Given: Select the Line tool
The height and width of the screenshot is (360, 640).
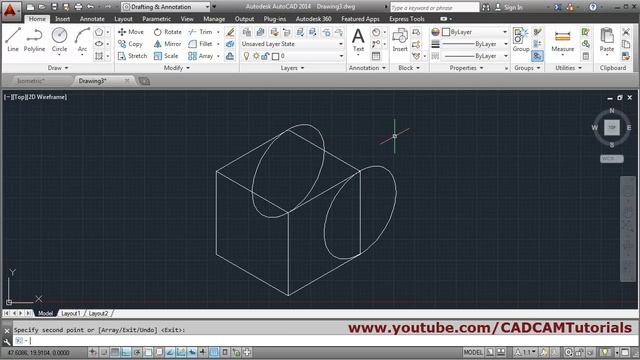Looking at the screenshot, I should [x=13, y=40].
